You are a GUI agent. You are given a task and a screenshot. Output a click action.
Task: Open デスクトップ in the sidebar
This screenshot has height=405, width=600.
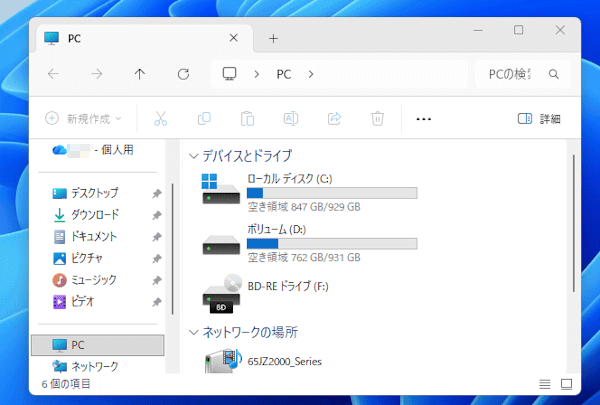click(x=94, y=193)
